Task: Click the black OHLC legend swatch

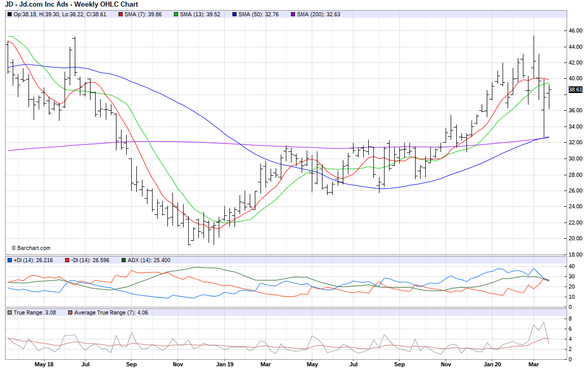Action: tap(9, 14)
